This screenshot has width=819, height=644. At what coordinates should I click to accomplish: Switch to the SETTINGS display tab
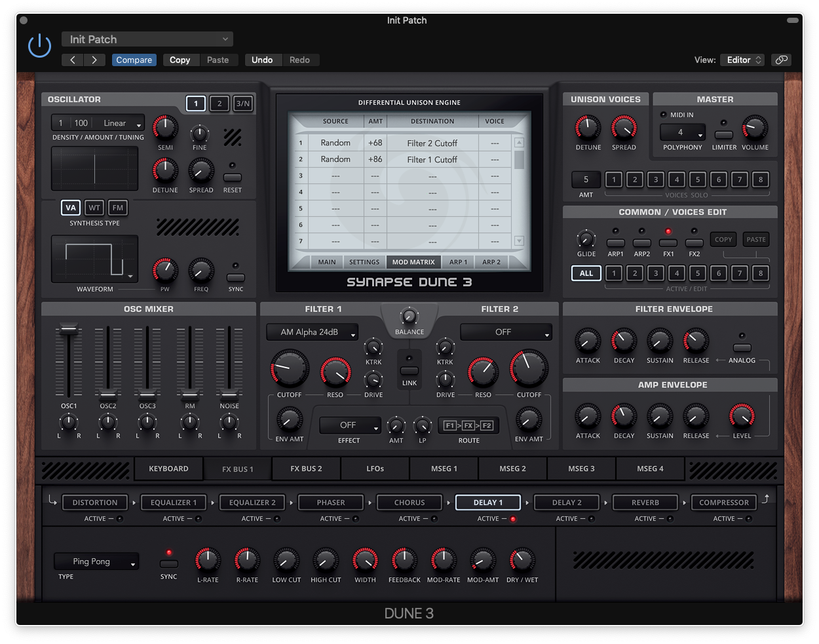click(x=364, y=262)
